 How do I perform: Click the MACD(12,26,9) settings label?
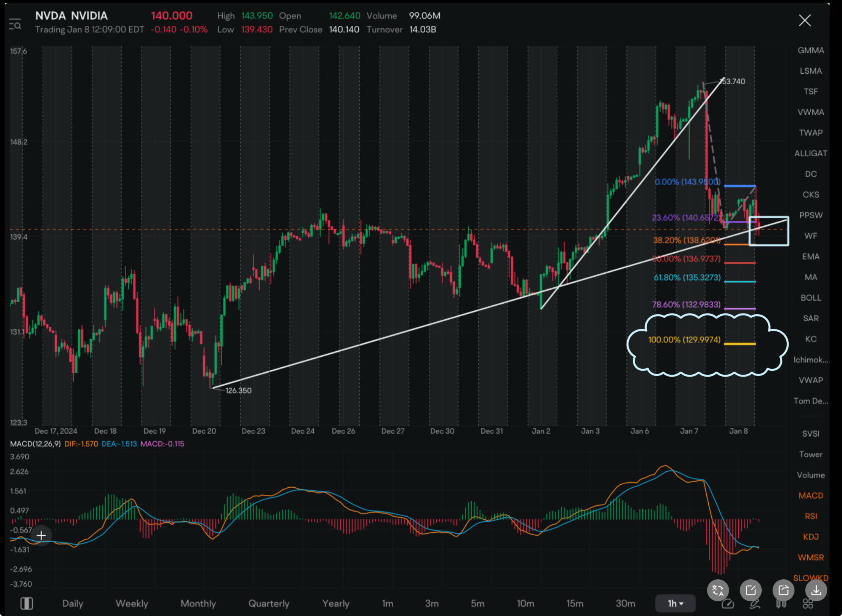click(35, 444)
